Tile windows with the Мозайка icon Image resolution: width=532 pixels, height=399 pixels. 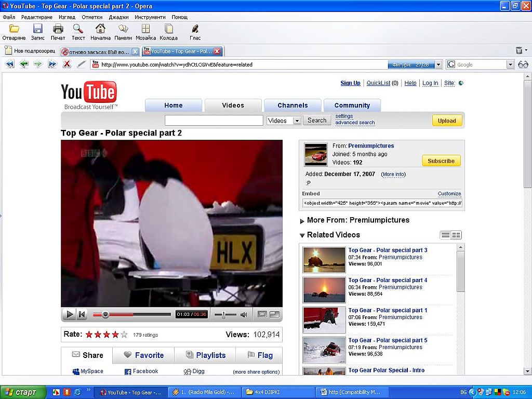[x=145, y=29]
